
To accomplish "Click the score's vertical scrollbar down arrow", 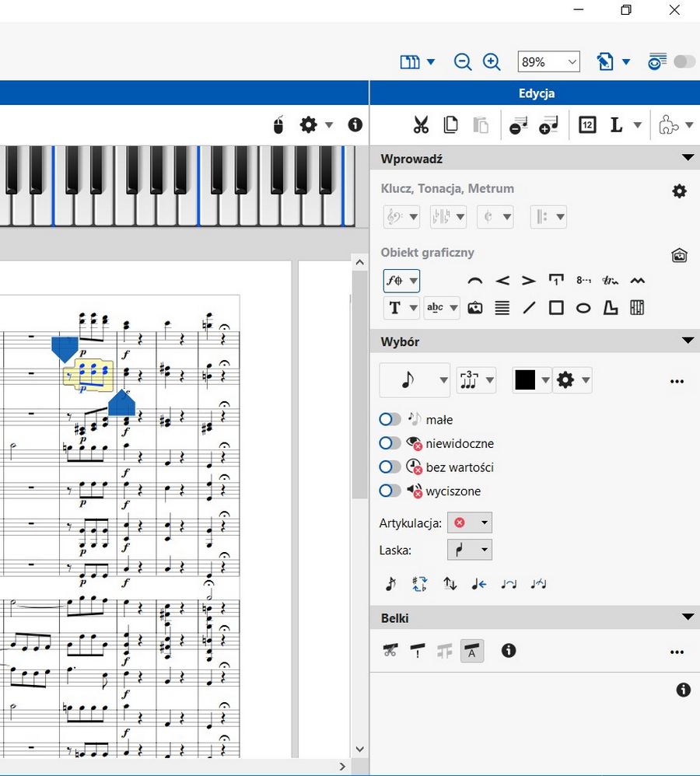I will (x=360, y=750).
